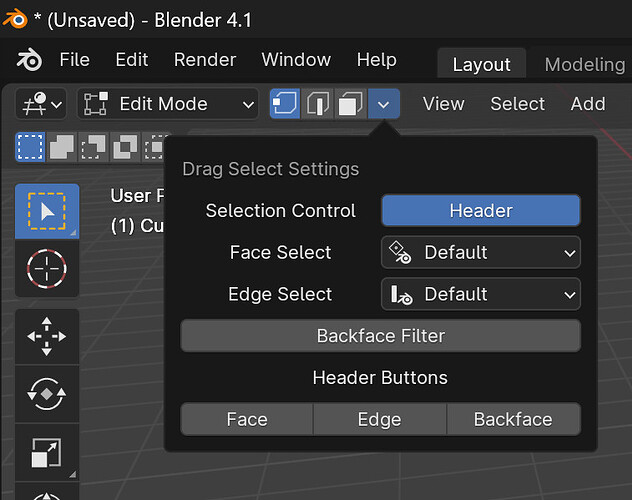
Task: Set selection mode to Extend
Action: (62, 147)
